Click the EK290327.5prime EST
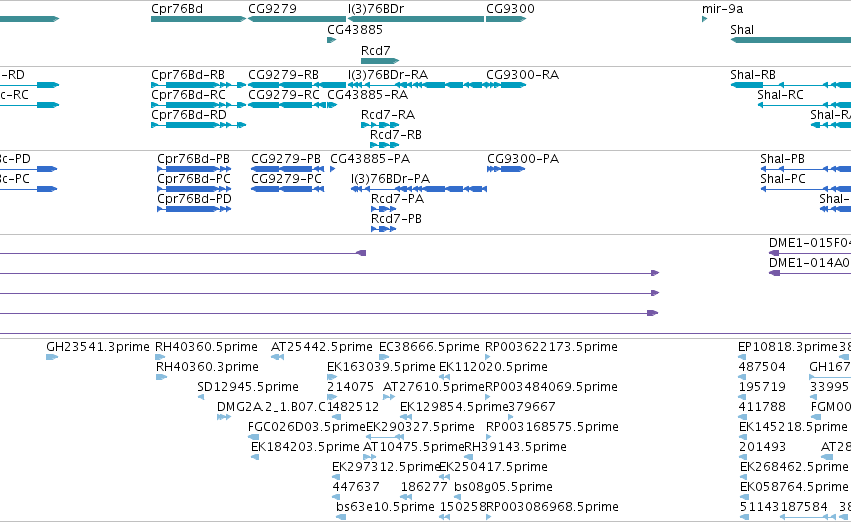 [385, 437]
